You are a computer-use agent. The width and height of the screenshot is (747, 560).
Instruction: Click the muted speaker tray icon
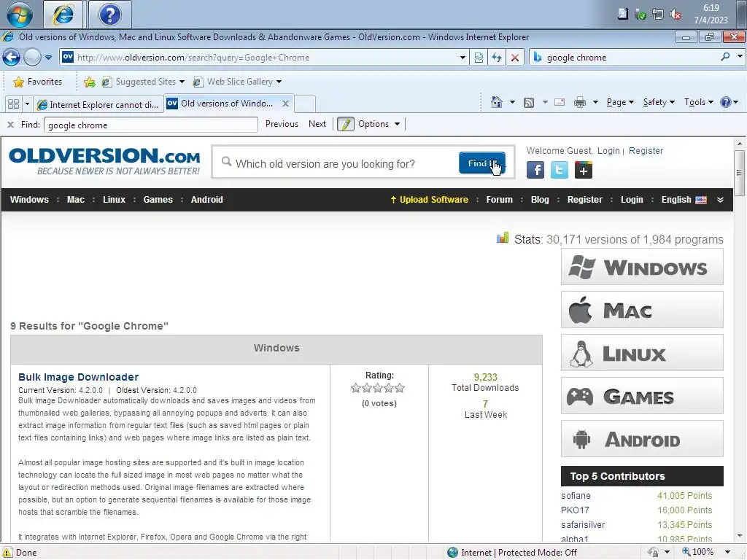point(675,15)
